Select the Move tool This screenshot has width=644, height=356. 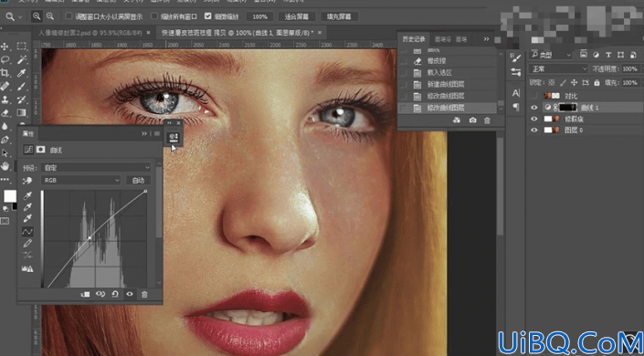(5, 47)
